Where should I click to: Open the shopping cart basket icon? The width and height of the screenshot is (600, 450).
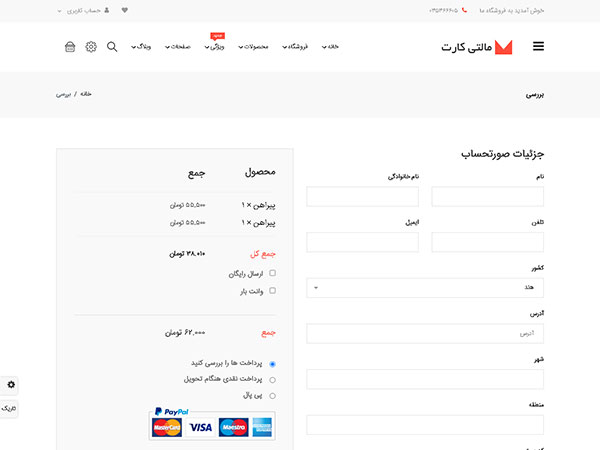(70, 46)
